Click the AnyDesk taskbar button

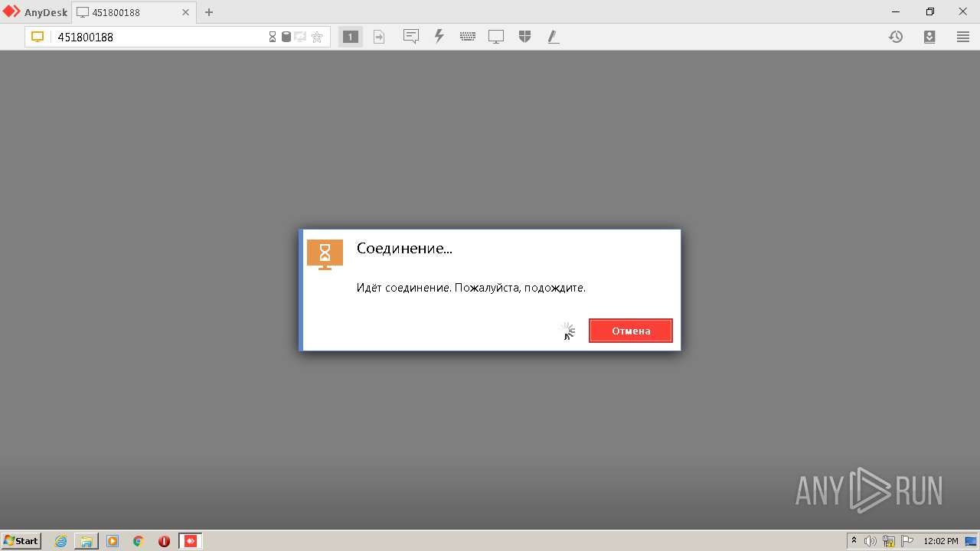[x=191, y=541]
